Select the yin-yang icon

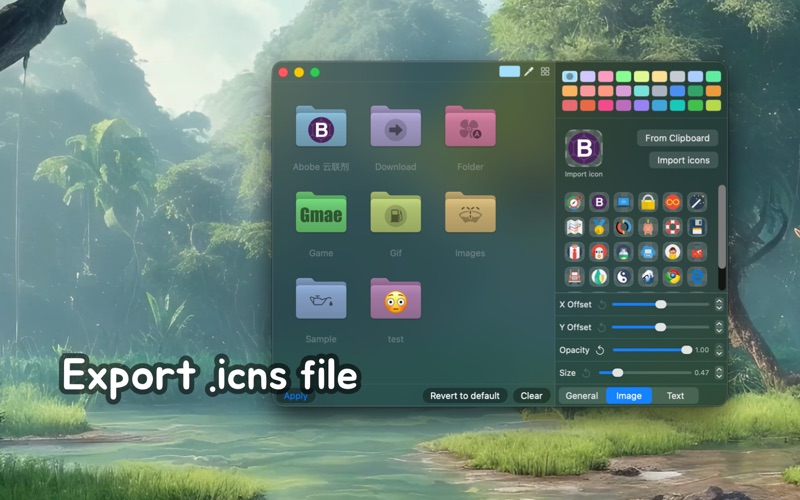pos(623,277)
